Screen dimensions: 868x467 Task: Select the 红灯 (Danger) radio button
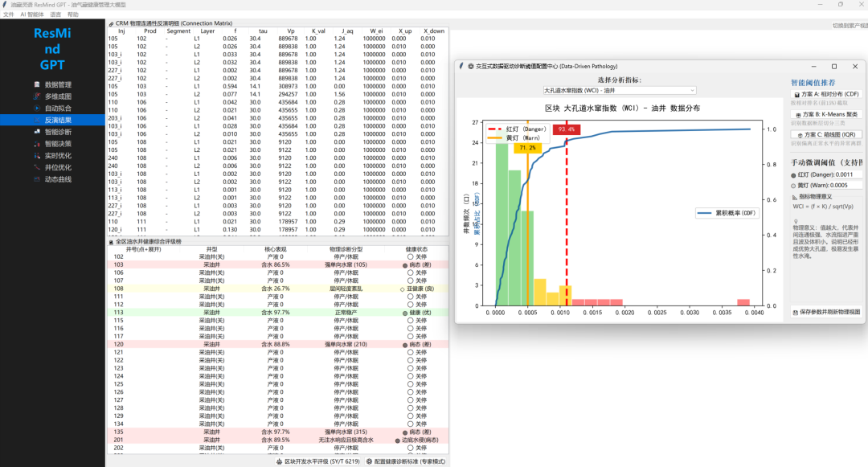point(793,175)
